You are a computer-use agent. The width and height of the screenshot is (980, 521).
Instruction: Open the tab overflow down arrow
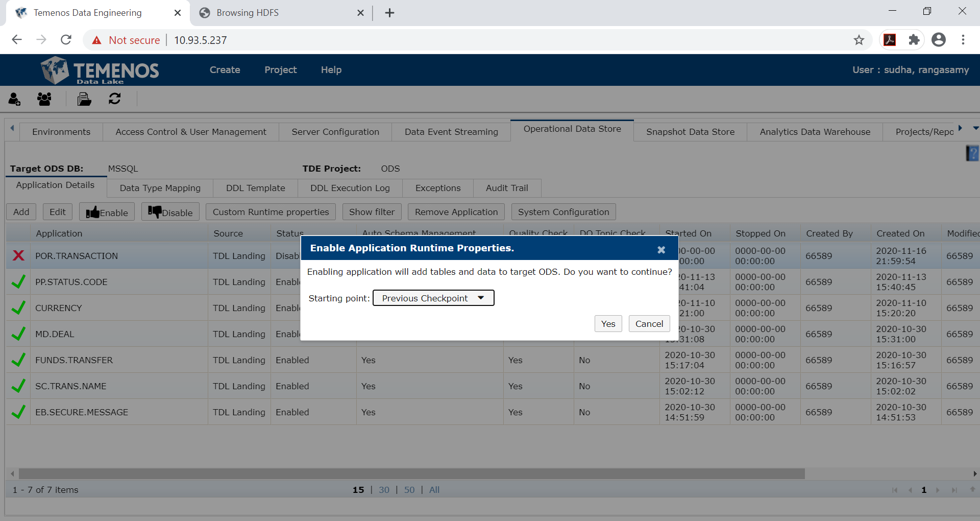pyautogui.click(x=975, y=129)
